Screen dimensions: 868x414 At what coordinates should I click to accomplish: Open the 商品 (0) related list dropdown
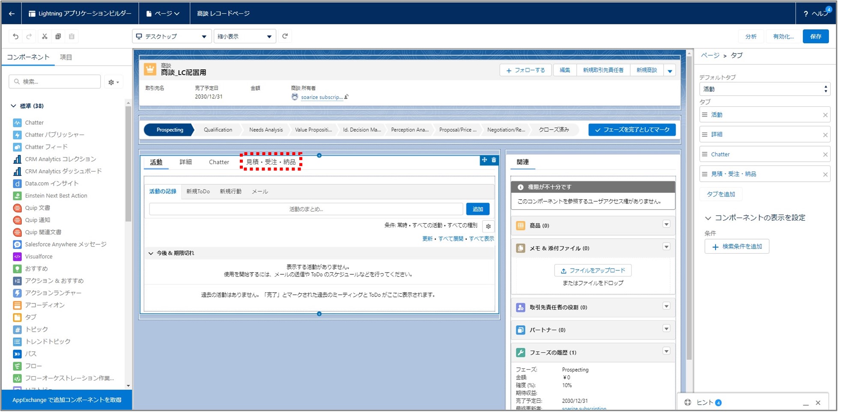click(666, 224)
